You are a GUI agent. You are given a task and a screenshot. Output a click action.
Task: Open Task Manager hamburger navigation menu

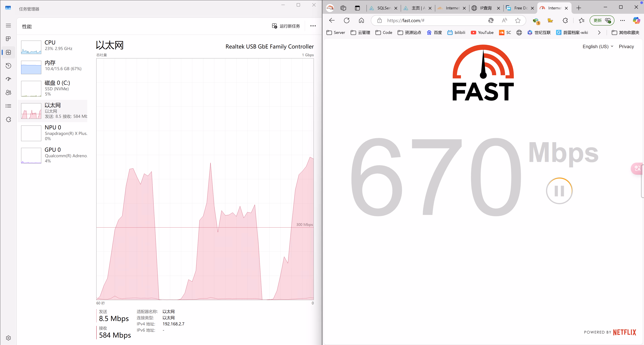point(8,26)
